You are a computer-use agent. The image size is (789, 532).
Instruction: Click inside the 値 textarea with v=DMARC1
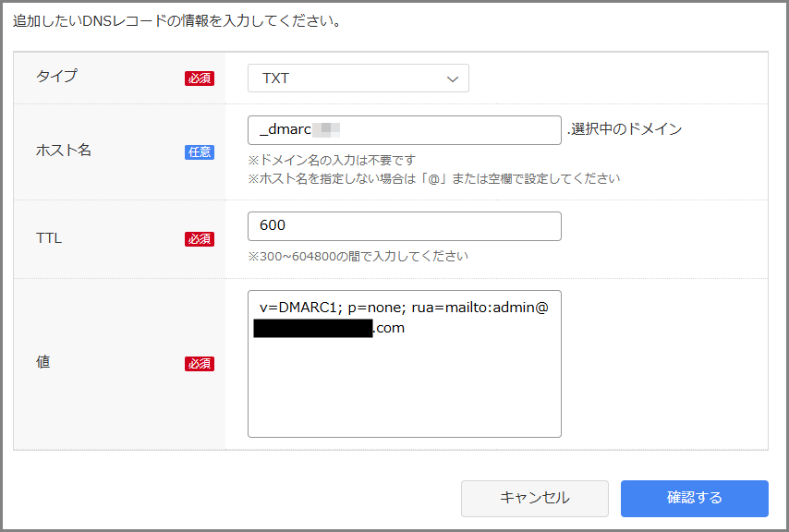coord(404,379)
